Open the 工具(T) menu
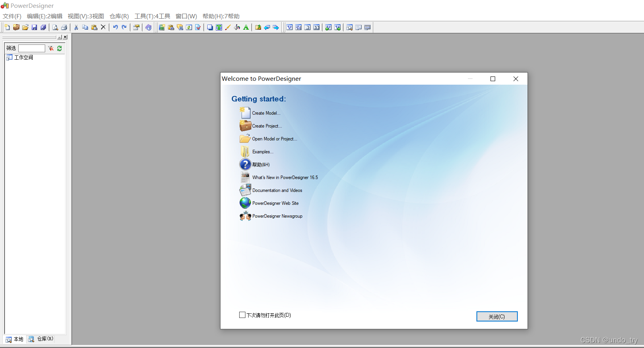Screen dimensions: 644x348 [x=152, y=16]
